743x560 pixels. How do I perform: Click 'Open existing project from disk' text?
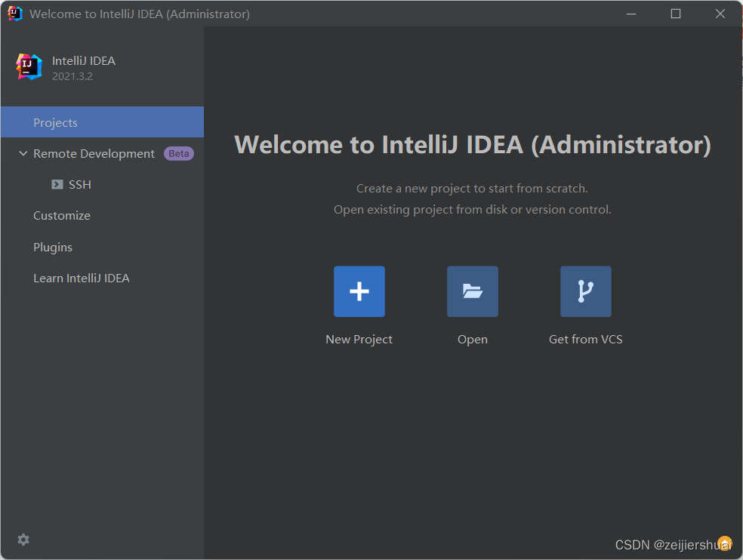click(473, 209)
